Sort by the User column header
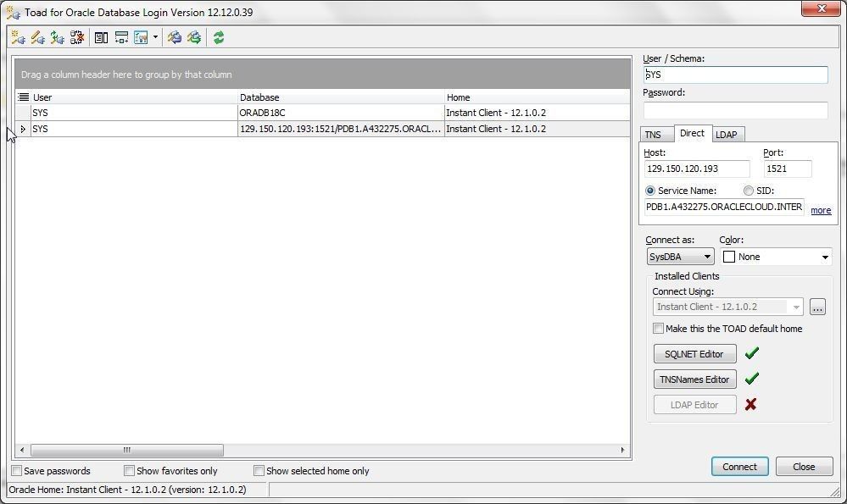Image resolution: width=847 pixels, height=504 pixels. point(135,97)
